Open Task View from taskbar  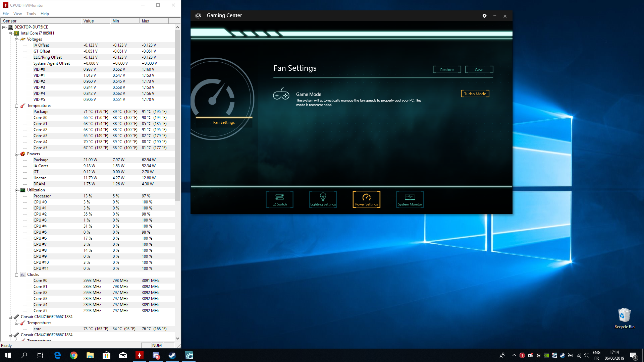[x=40, y=355]
